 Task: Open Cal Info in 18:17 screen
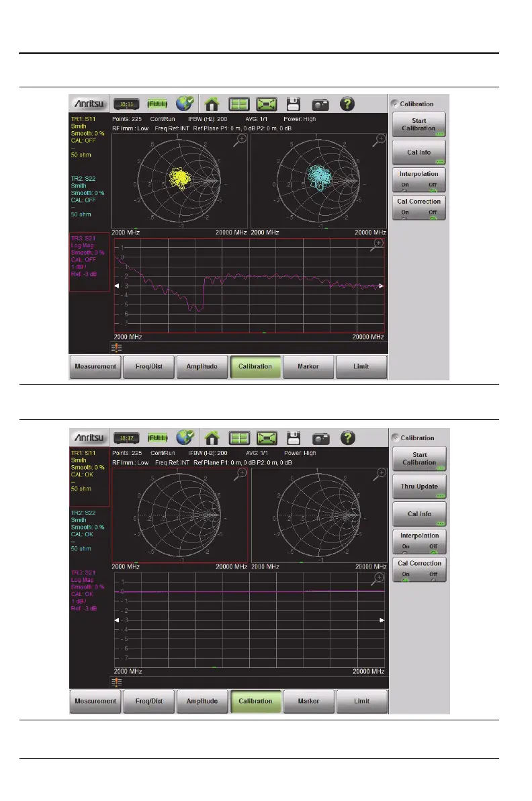(420, 514)
